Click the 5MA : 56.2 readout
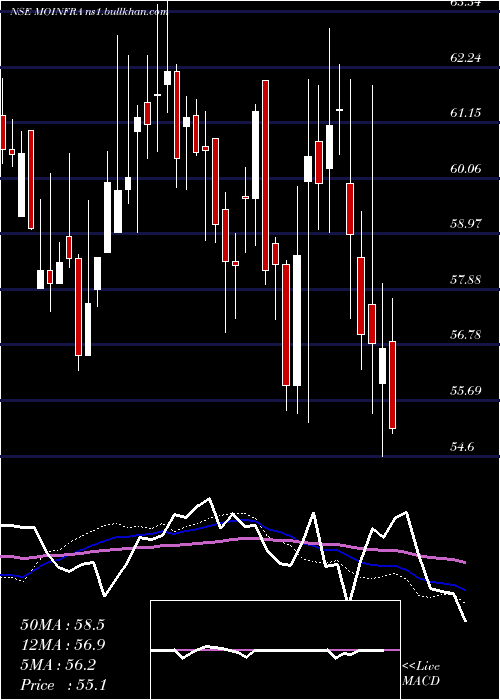The image size is (500, 700). pyautogui.click(x=58, y=665)
